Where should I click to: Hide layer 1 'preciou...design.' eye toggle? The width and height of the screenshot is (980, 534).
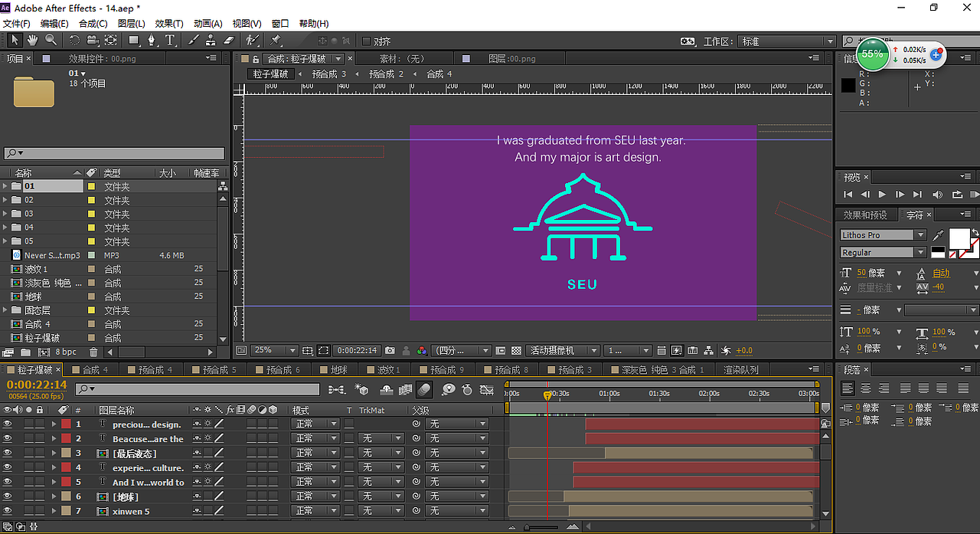pos(8,424)
